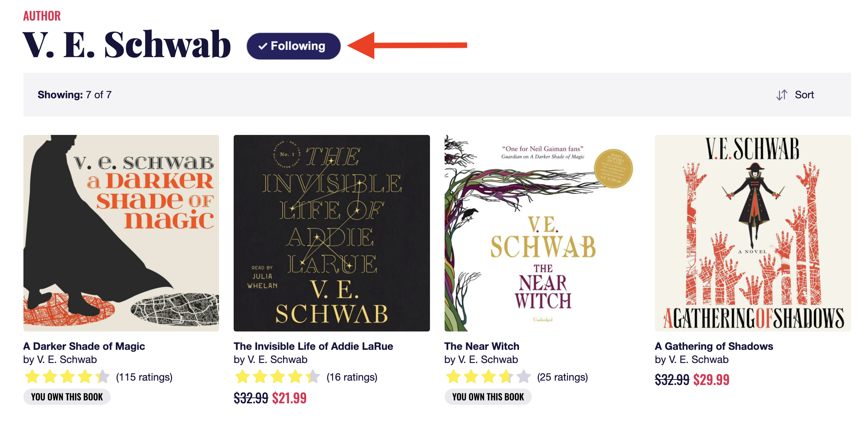Open A Gathering of Shadows cover
Viewport: 868px width, 429px height.
click(753, 233)
